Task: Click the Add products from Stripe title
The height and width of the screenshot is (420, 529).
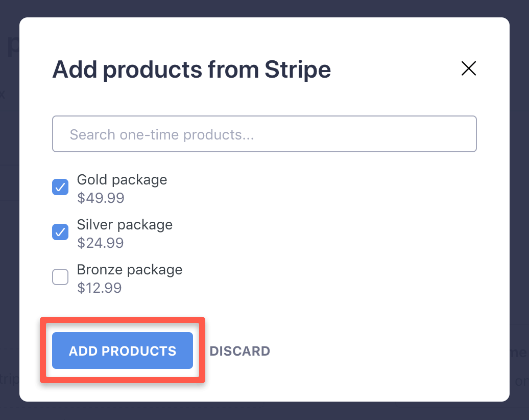Action: tap(191, 69)
